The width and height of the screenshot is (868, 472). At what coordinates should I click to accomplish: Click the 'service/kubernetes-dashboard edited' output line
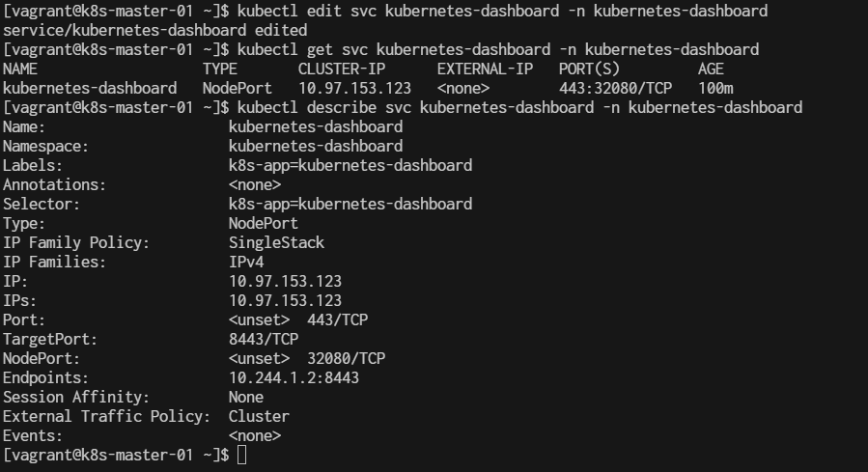[155, 31]
